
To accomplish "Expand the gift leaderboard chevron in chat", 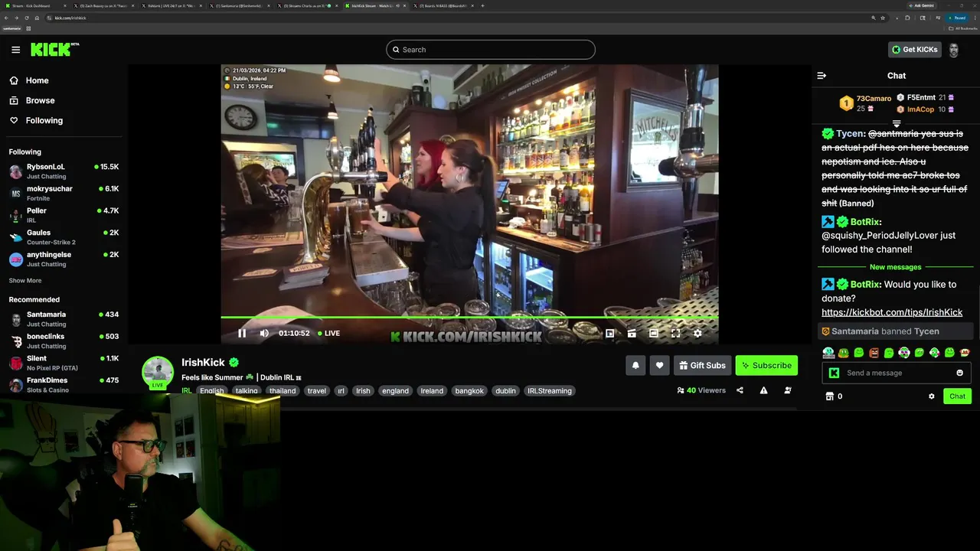I will click(x=897, y=123).
